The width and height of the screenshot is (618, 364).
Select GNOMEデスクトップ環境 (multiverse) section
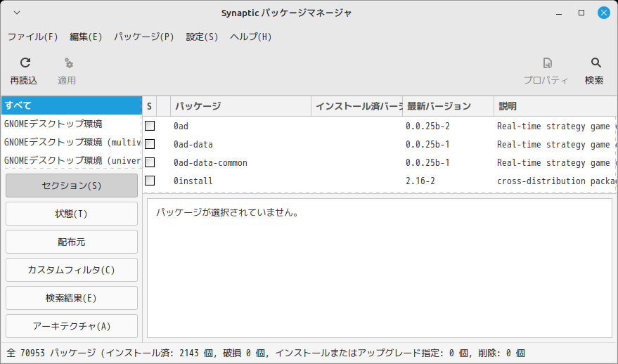click(x=72, y=142)
